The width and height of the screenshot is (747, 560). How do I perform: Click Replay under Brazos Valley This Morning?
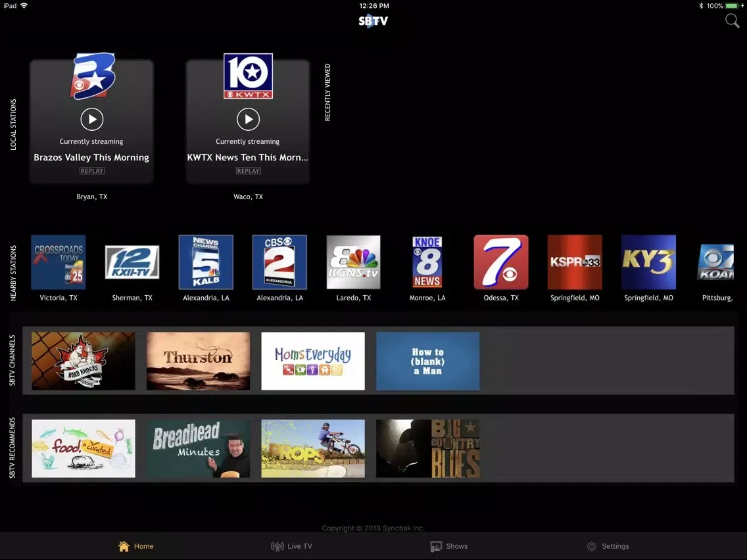pos(92,171)
